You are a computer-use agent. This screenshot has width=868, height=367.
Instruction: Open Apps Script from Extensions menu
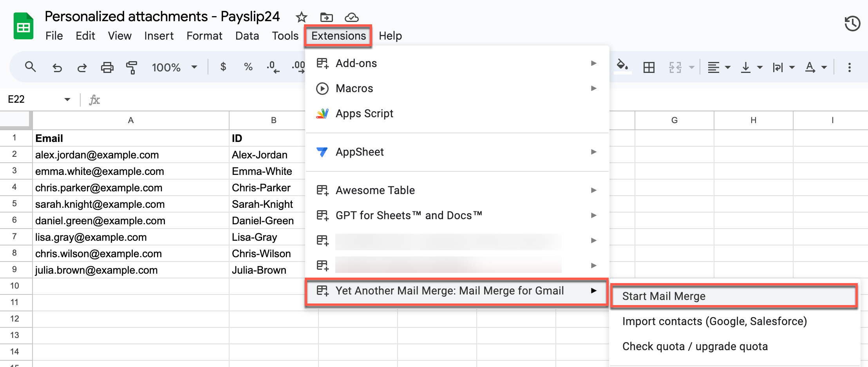[x=364, y=114]
